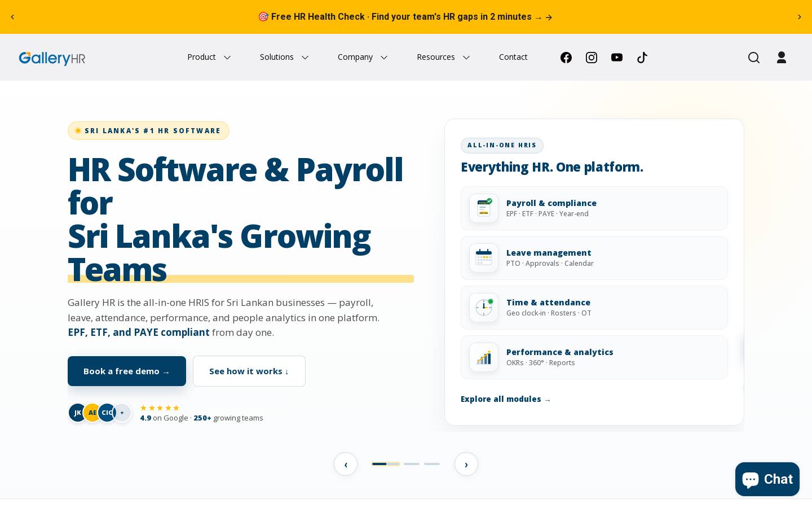Click the Payroll & compliance document icon
Screen dimensions: 812x508
coord(484,208)
